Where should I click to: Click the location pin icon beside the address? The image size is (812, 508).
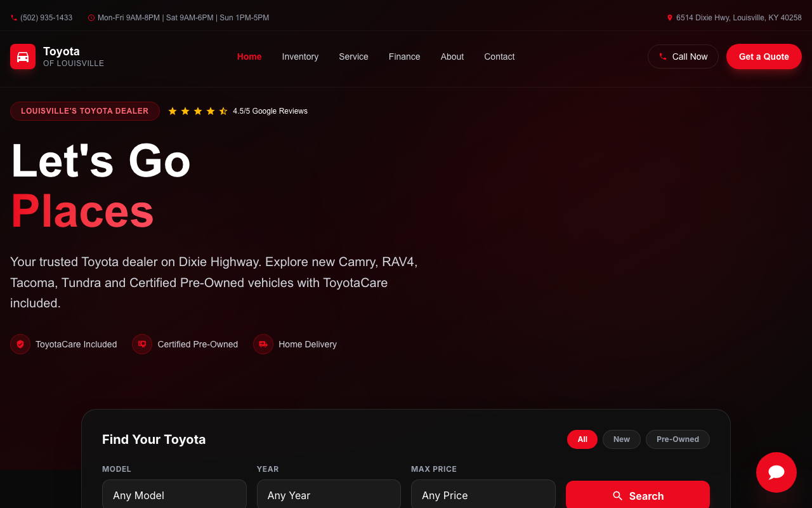coord(670,18)
